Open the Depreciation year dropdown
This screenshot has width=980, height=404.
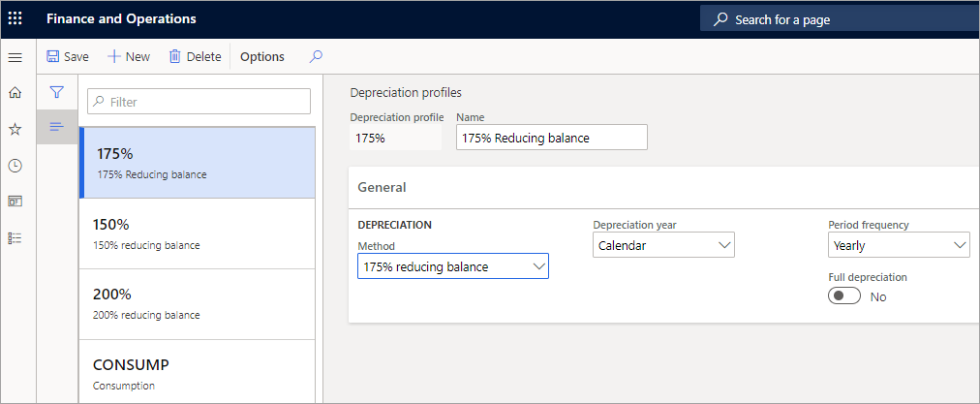(663, 245)
